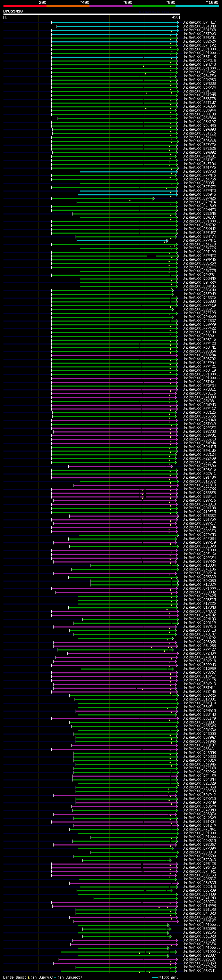The image size is (222, 980).
Task: Pick the UniRef100_Q39774 hit name
Action: tap(199, 902)
